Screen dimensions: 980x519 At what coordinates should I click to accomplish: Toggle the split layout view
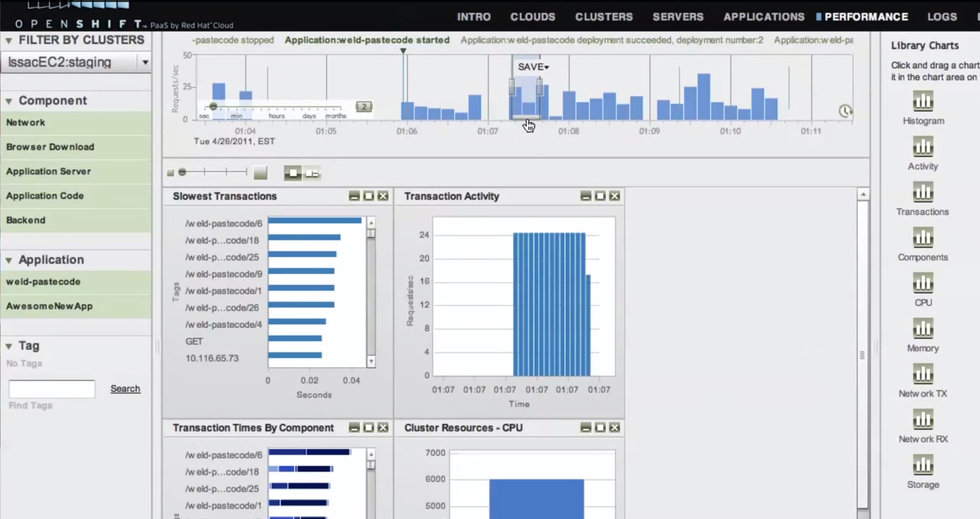coord(313,173)
